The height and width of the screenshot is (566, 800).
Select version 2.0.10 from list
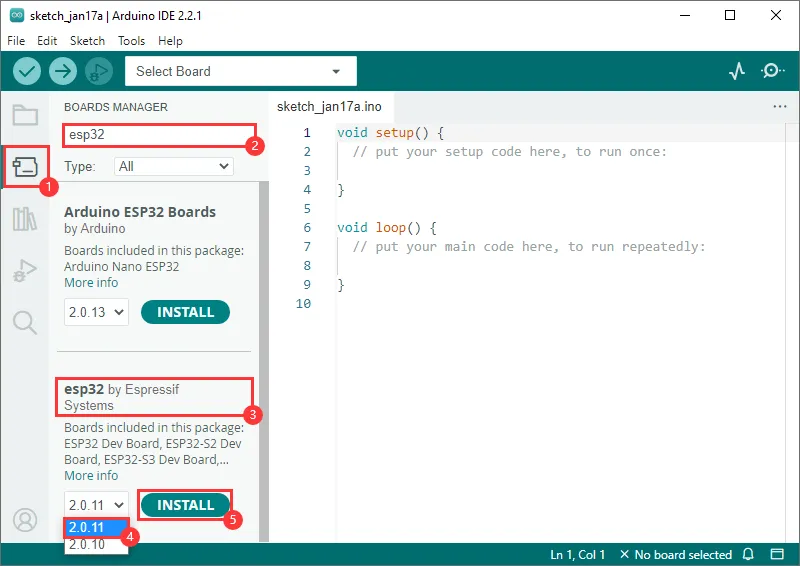(95, 544)
